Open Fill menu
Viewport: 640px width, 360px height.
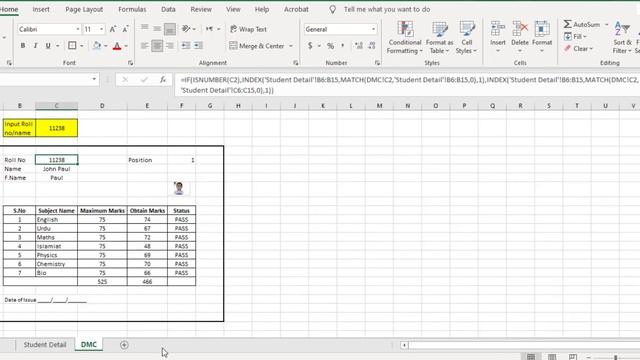pos(575,36)
